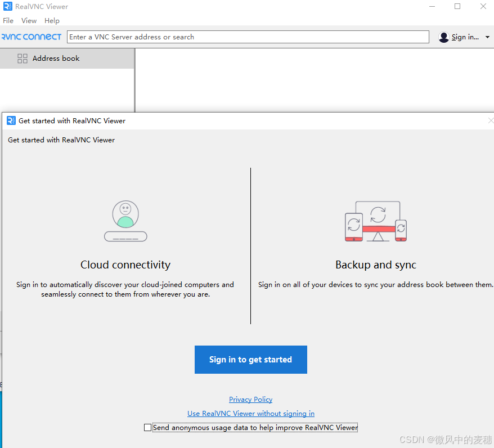
Task: Click the VNC Server address search field
Action: pyautogui.click(x=248, y=37)
